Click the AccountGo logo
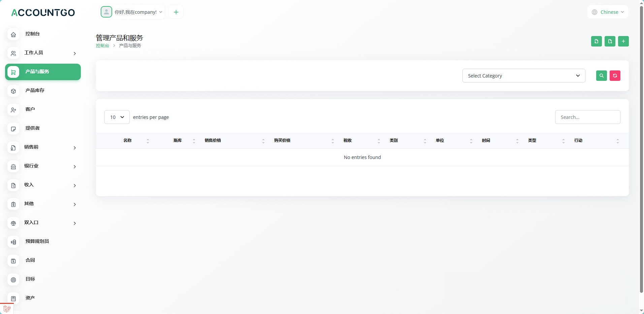Screen dimensions: 644x314 pyautogui.click(x=43, y=13)
